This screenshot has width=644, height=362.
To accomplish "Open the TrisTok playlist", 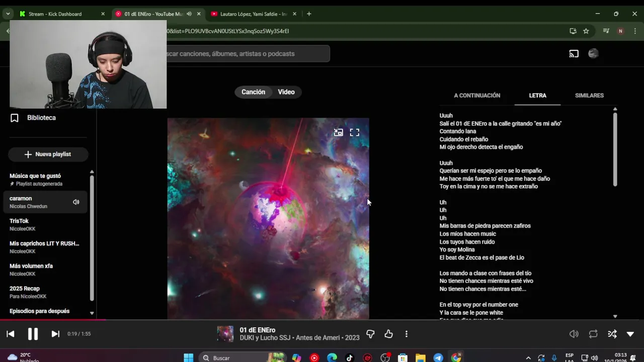I will 45,225.
